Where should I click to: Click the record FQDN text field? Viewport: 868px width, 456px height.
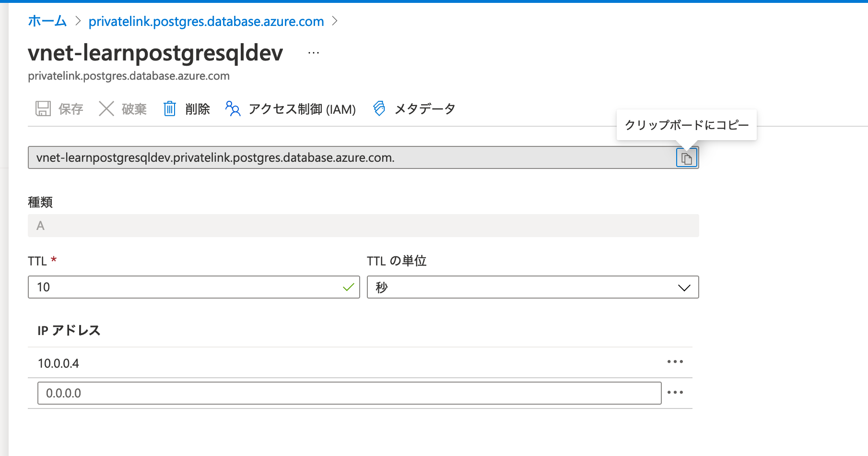(x=350, y=158)
